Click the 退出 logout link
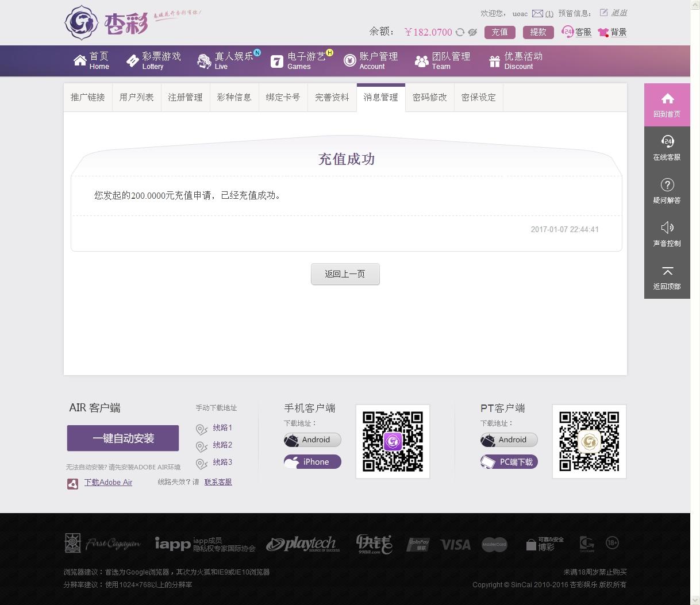Image resolution: width=700 pixels, height=605 pixels. click(619, 13)
